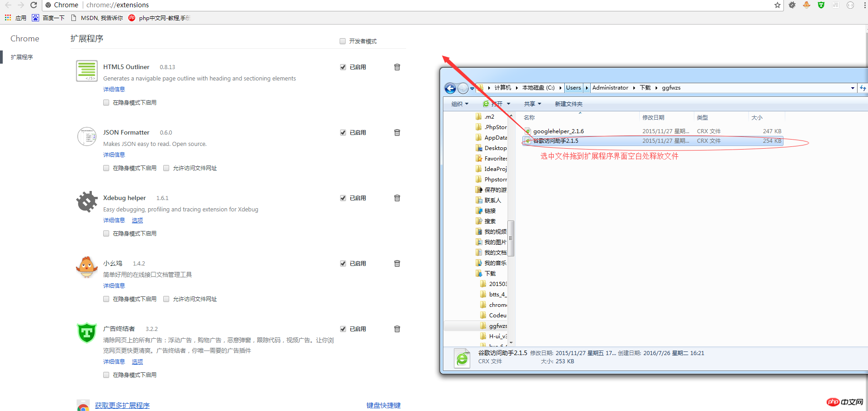
Task: Check 允许访问文件网址 for JSON Formatter
Action: (x=166, y=168)
